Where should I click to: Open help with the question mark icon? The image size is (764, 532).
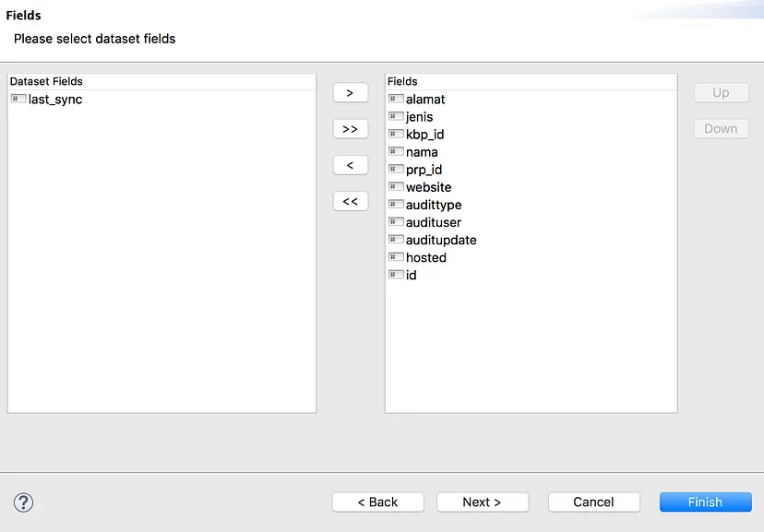[x=23, y=502]
